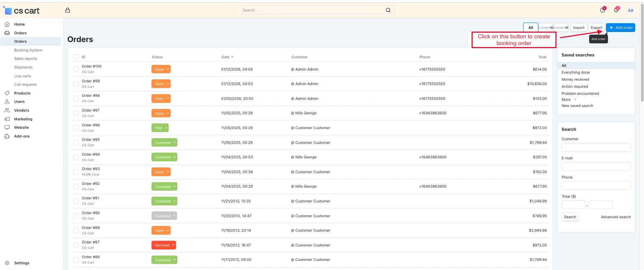This screenshot has height=270, width=644.
Task: Open the notifications bell
Action: tap(616, 10)
